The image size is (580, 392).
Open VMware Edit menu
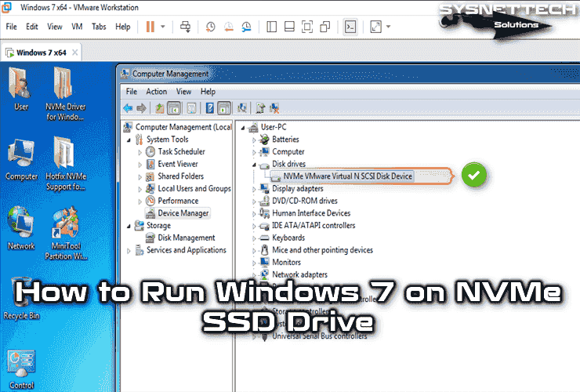32,27
